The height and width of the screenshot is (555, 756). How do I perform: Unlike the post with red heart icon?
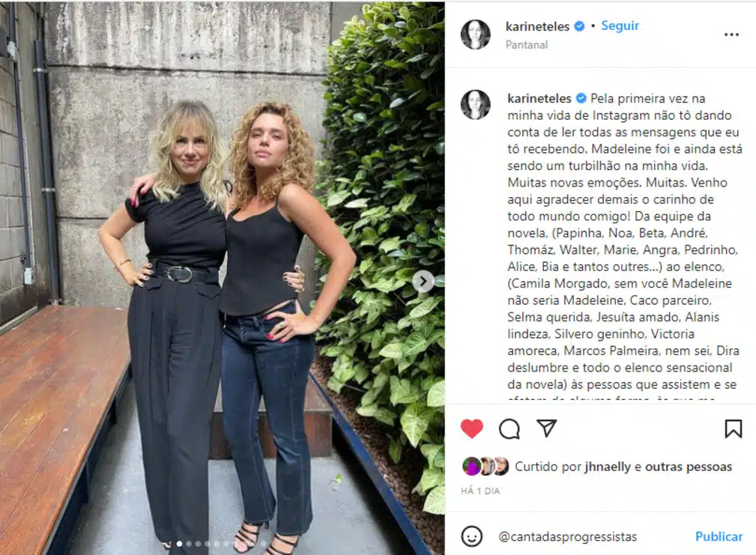pos(471,428)
